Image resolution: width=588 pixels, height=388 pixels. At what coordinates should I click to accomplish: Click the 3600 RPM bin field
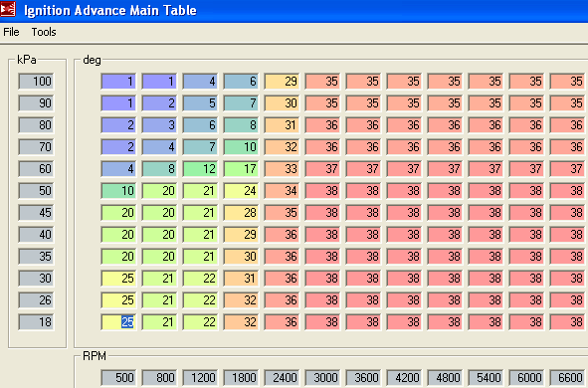[x=364, y=377]
